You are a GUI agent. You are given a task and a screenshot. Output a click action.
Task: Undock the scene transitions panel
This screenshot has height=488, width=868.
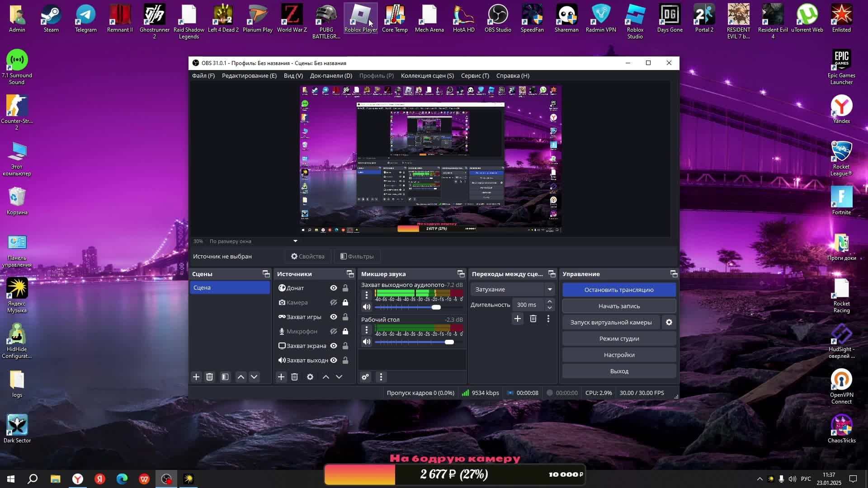[x=552, y=274]
